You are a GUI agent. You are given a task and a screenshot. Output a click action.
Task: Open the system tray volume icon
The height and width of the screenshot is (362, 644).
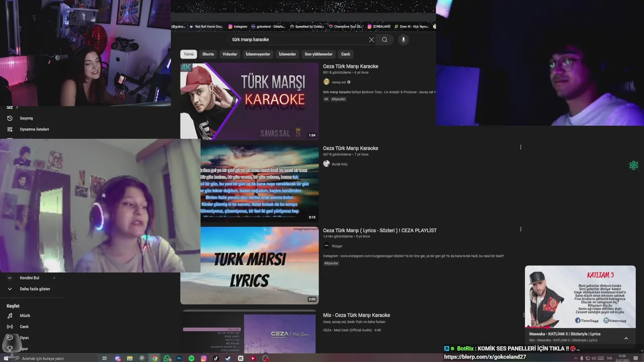[x=594, y=358]
